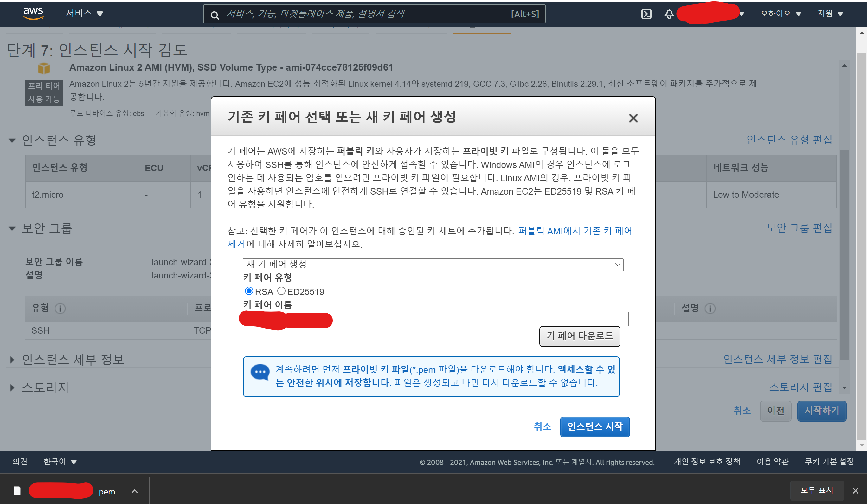Viewport: 867px width, 504px height.
Task: Open notifications bell icon
Action: [x=669, y=14]
